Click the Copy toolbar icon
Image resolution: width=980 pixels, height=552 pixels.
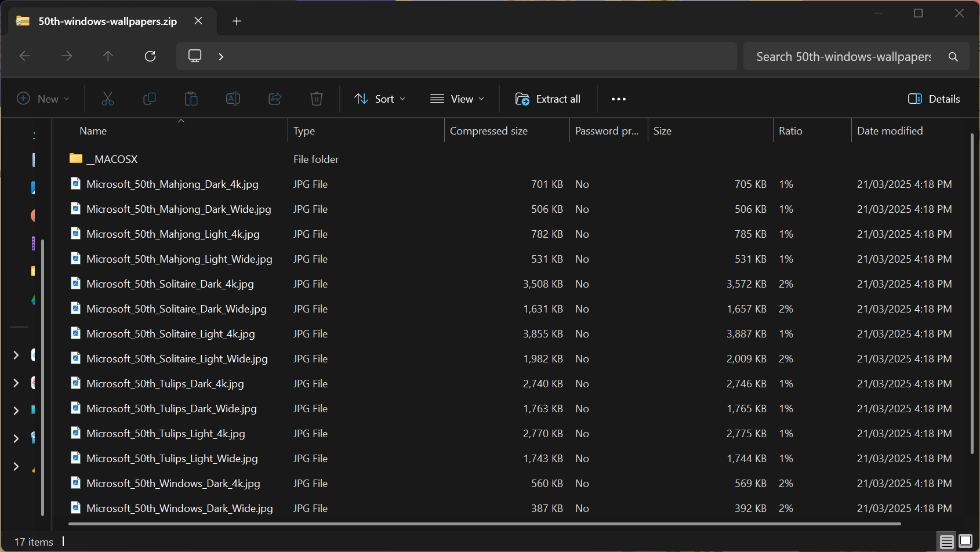[150, 99]
